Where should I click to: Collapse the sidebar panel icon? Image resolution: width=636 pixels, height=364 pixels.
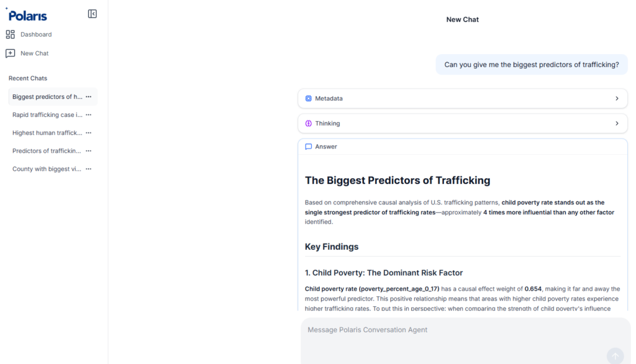[x=93, y=14]
